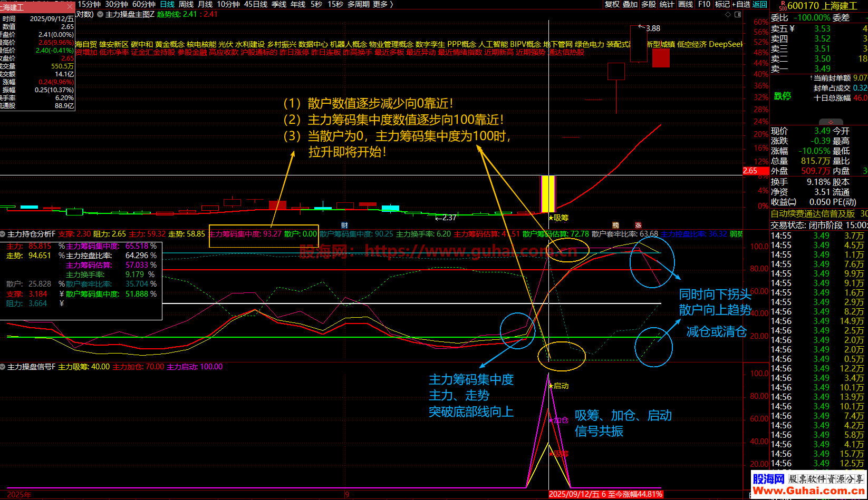This screenshot has height=500, width=868.
Task: Click the diamond icon above the chart
Action: point(729,15)
